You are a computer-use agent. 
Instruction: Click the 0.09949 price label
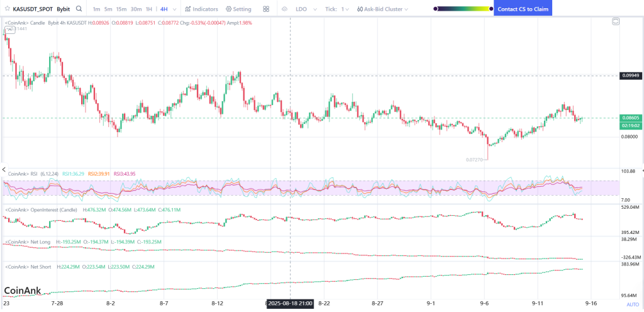click(630, 75)
